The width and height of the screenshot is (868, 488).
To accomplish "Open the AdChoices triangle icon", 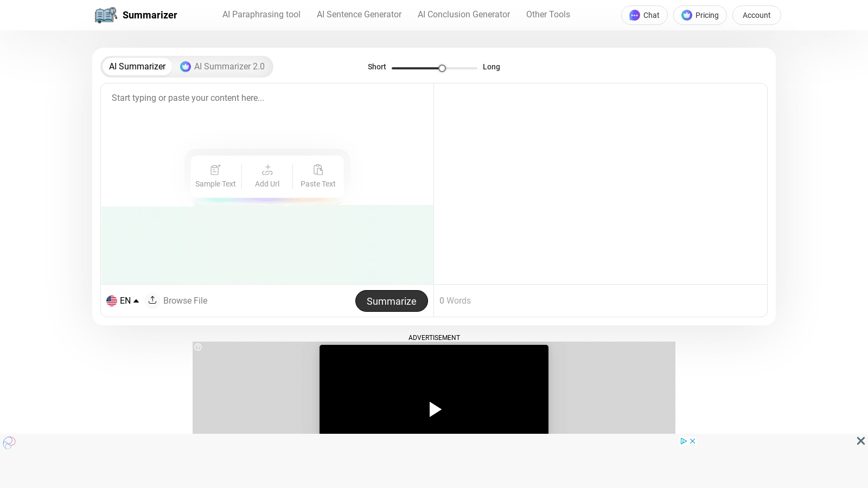I will 684,441.
